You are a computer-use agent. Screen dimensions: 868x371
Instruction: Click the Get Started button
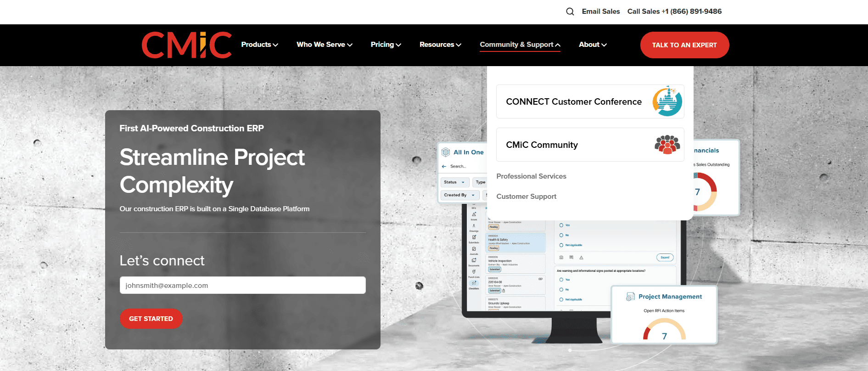point(151,319)
